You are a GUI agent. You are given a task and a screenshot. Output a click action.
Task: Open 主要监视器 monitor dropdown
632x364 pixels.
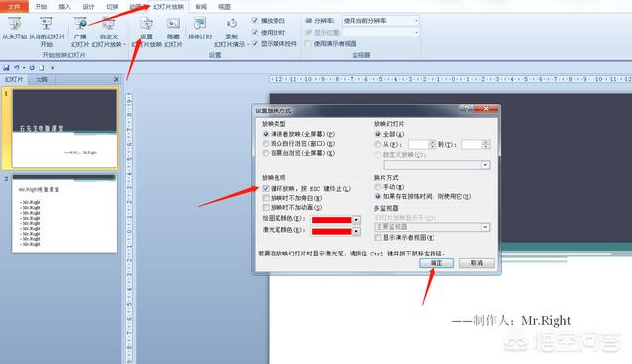tap(485, 227)
